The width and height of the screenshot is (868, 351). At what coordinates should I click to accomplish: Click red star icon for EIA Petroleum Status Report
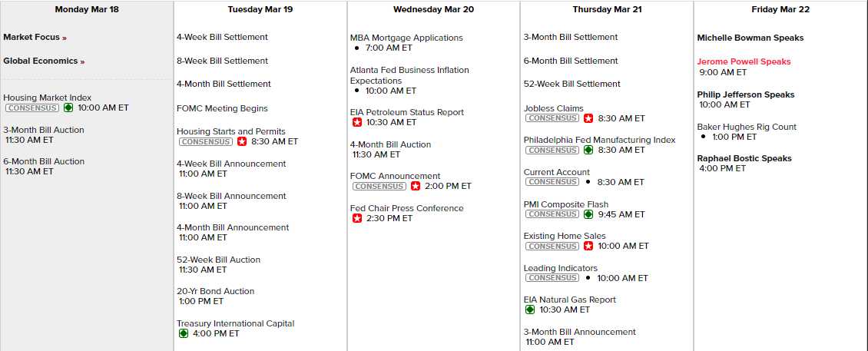point(357,122)
